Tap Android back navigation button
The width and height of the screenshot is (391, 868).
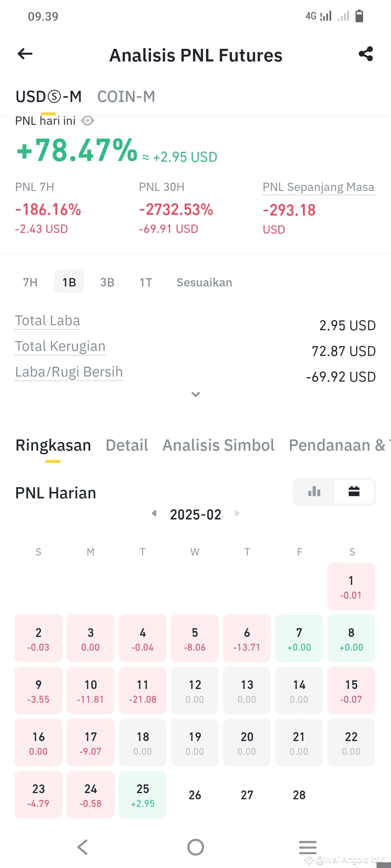83,847
